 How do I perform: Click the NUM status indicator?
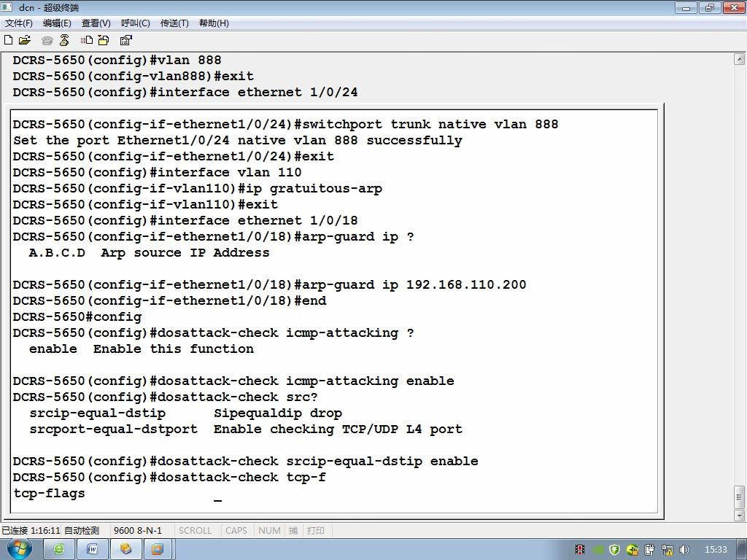pos(269,531)
